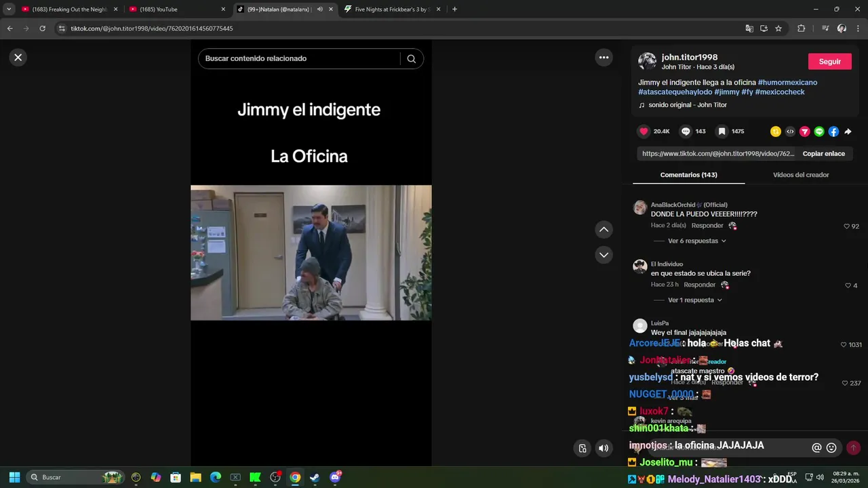The image size is (868, 488).
Task: Open Chrome three-dot menu
Action: click(x=859, y=28)
